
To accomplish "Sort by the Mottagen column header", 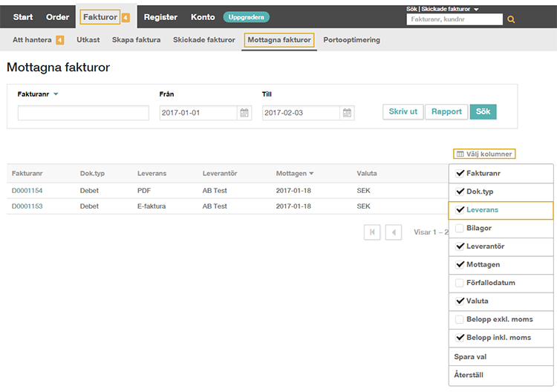I will click(x=295, y=173).
